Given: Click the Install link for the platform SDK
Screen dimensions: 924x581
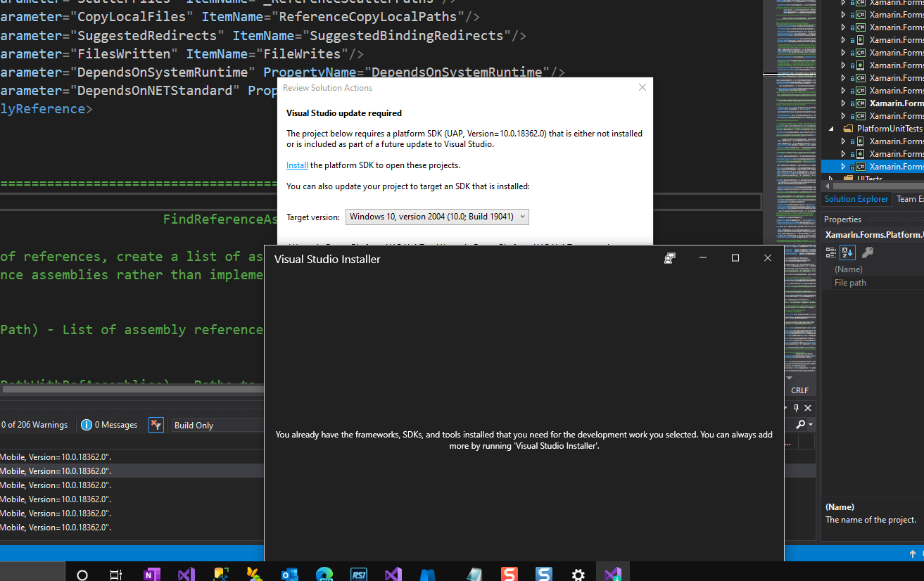Looking at the screenshot, I should point(297,165).
